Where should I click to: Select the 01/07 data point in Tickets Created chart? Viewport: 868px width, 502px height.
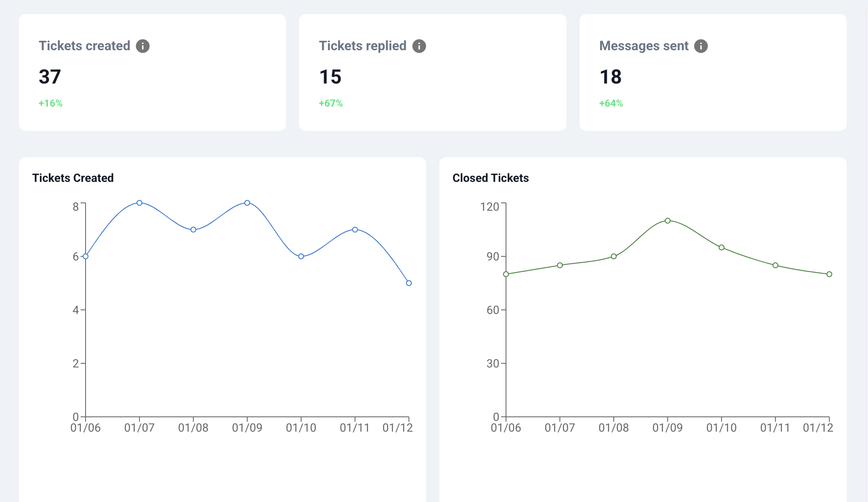pyautogui.click(x=139, y=203)
